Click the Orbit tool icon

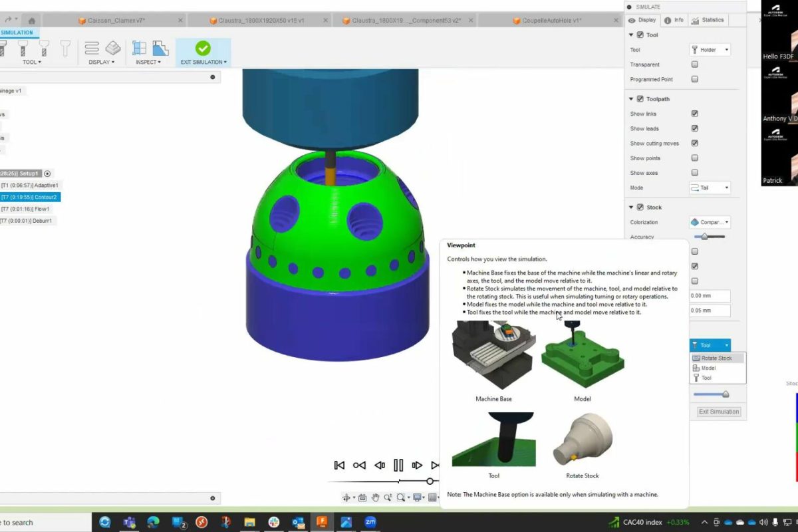(x=346, y=497)
